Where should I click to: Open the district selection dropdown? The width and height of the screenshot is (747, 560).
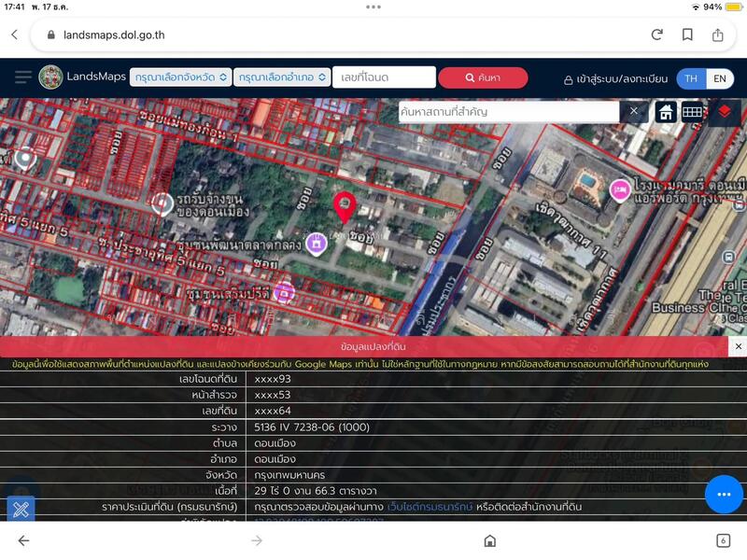click(x=282, y=77)
